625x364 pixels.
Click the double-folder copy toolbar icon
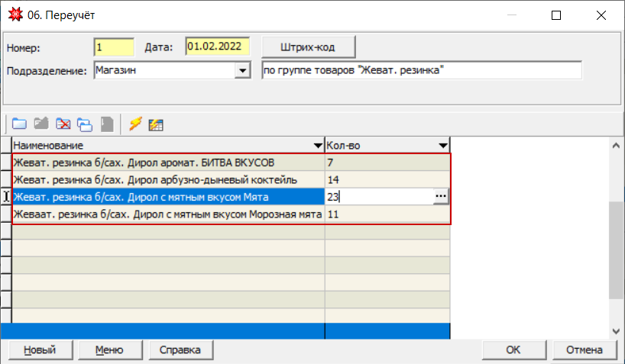[x=85, y=124]
